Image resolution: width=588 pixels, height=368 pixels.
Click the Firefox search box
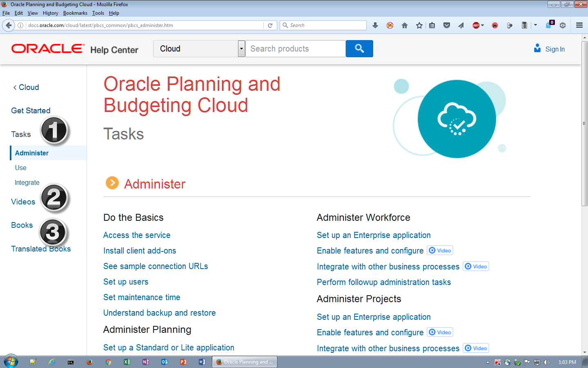click(323, 25)
